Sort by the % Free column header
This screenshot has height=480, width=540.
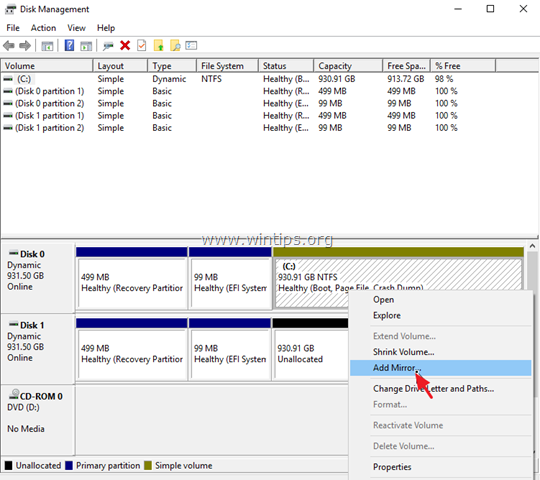[463, 66]
